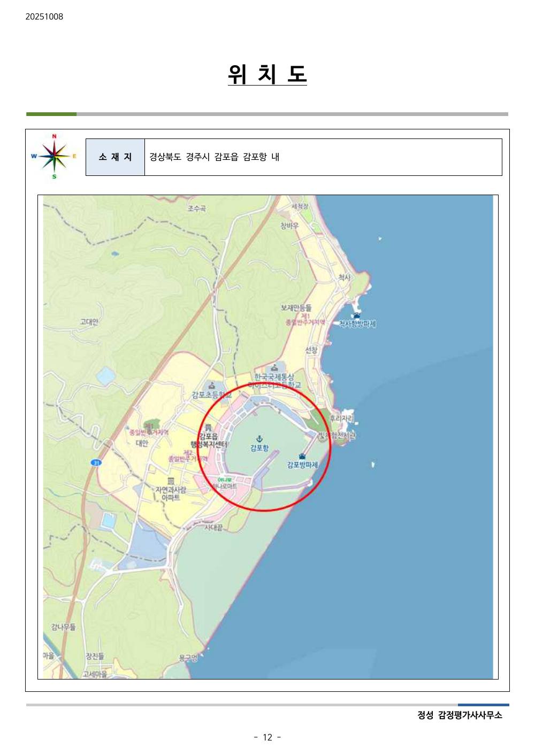Click the 하나로마트 map label

tap(225, 487)
